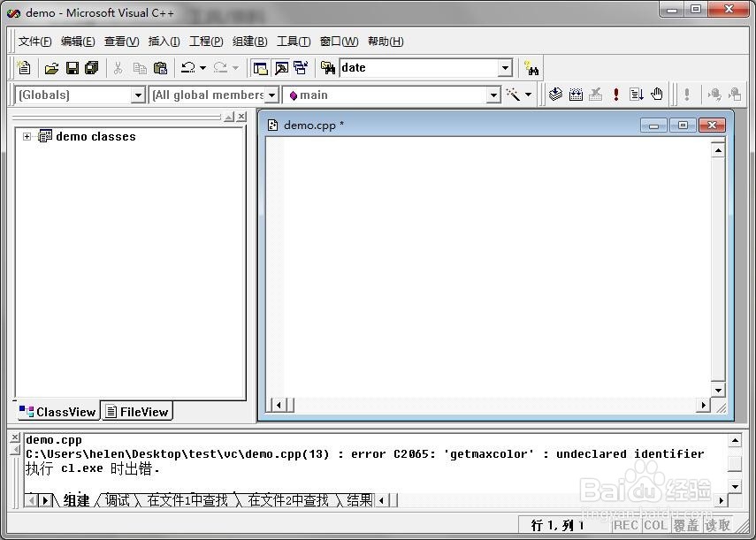Open the undo history dropdown arrow
Image resolution: width=756 pixels, height=540 pixels.
(x=203, y=68)
